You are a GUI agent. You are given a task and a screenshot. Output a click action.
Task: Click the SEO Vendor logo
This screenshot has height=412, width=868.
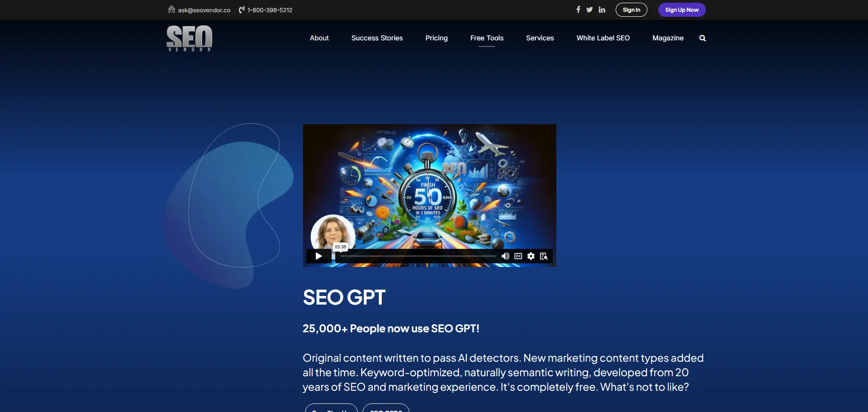(x=189, y=38)
